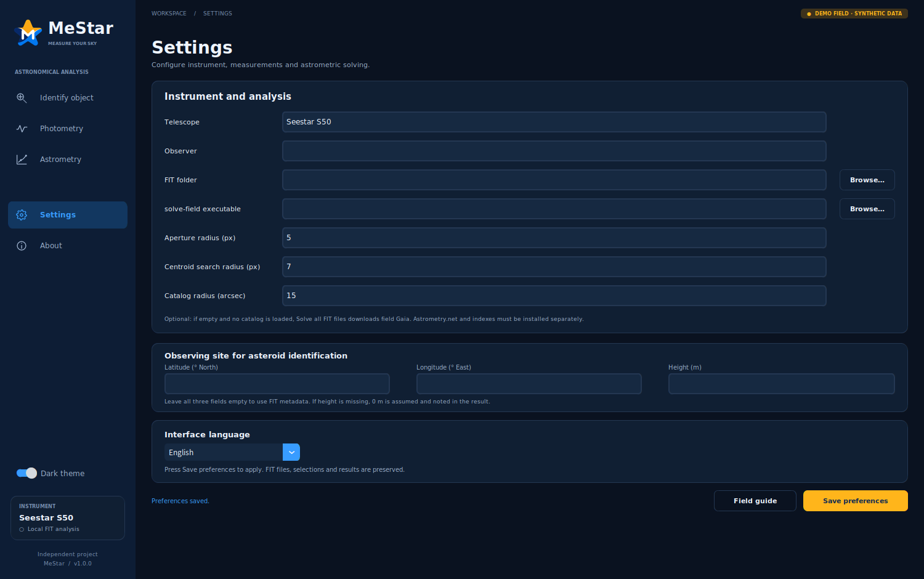This screenshot has height=579, width=924.
Task: Click the SETTINGS breadcrumb text
Action: pyautogui.click(x=217, y=14)
